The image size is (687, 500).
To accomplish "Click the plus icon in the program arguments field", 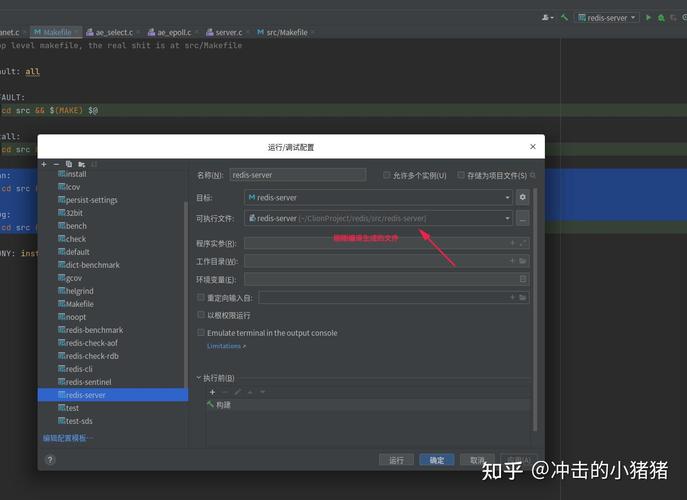I will [x=512, y=243].
